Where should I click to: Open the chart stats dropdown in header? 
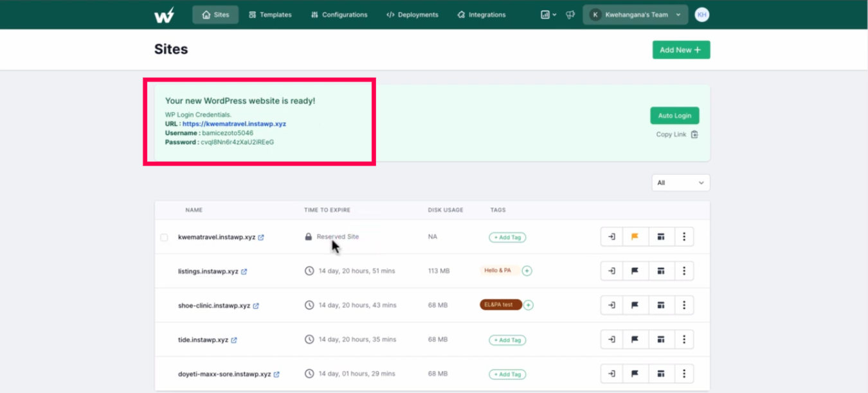[x=548, y=15]
